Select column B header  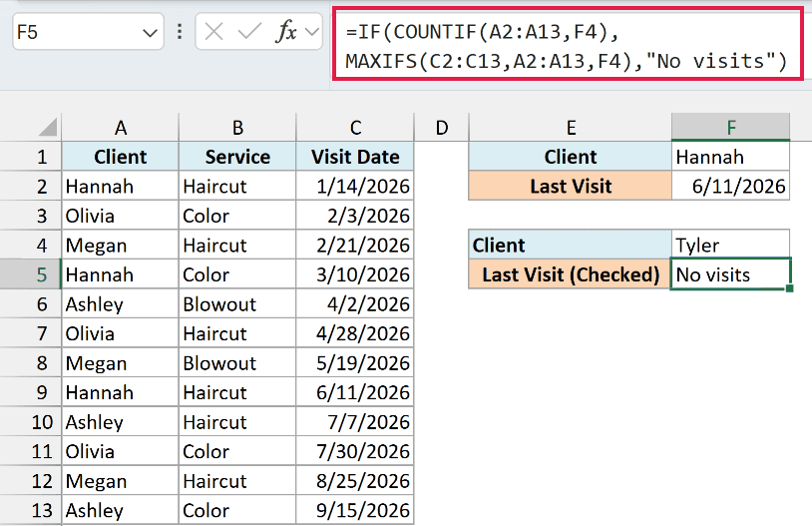coord(237,128)
